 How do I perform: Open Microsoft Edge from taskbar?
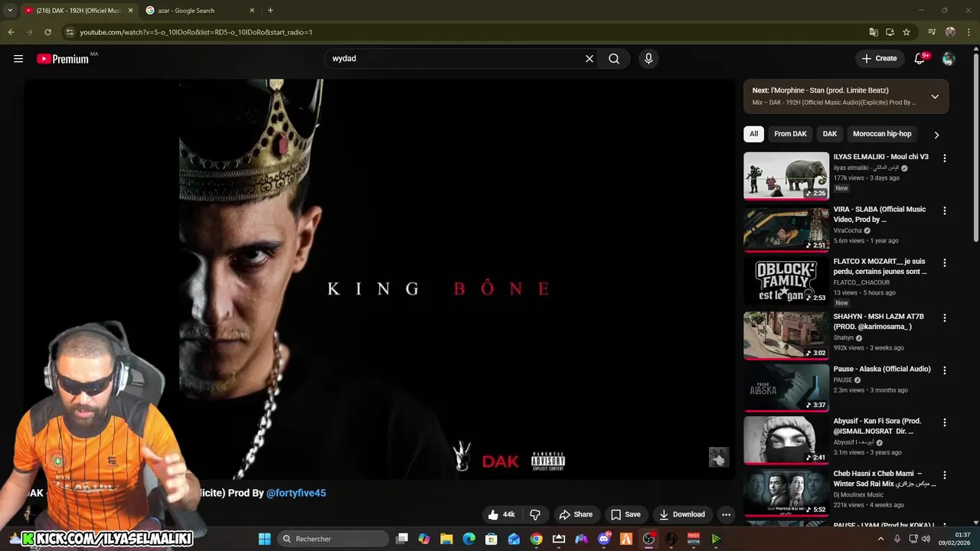[x=469, y=539]
